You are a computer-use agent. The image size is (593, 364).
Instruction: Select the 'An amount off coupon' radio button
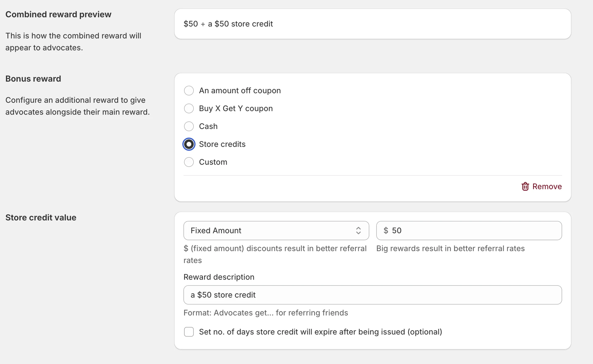(189, 90)
